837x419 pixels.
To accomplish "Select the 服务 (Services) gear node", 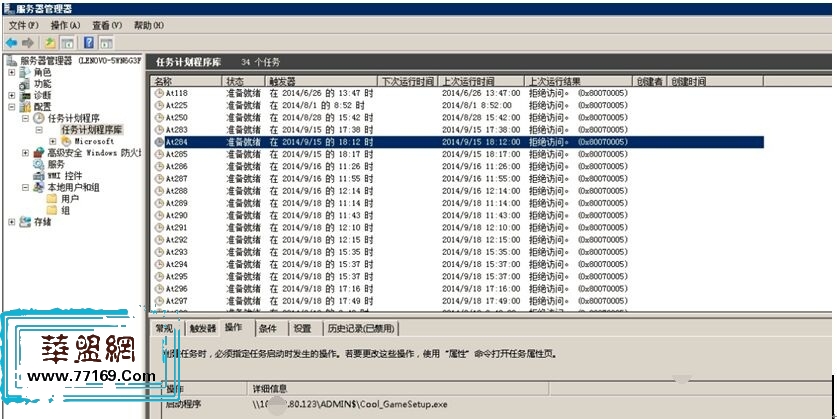I will point(55,164).
